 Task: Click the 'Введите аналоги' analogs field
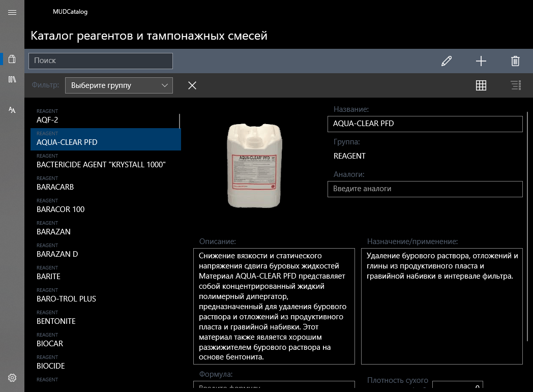click(425, 189)
